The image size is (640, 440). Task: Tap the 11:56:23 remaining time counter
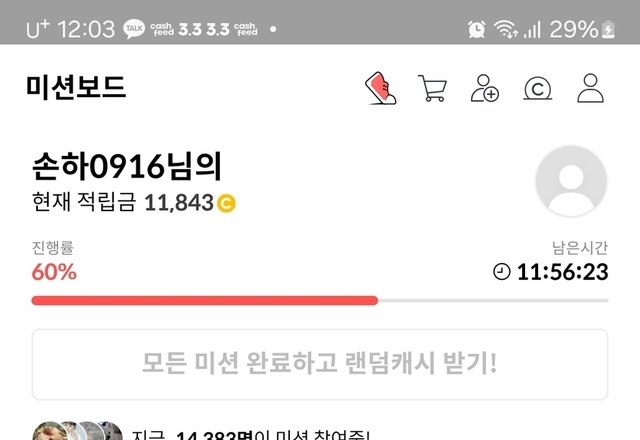(562, 272)
